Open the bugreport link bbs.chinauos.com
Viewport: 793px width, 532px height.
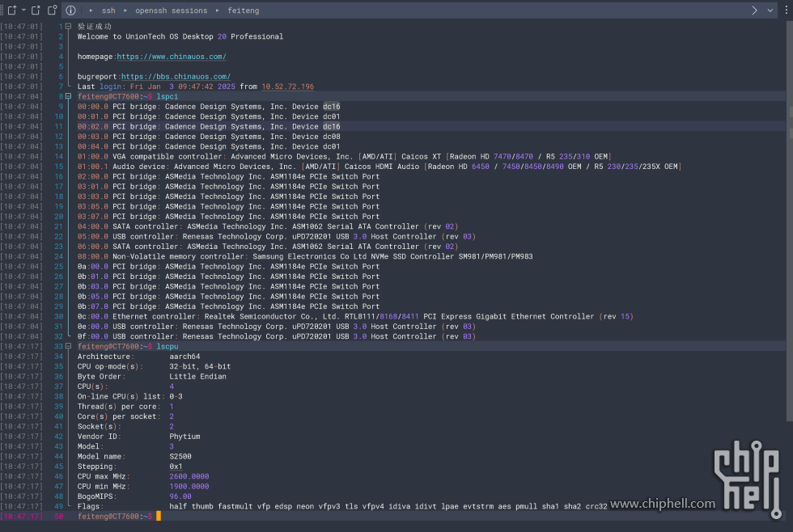pos(176,76)
